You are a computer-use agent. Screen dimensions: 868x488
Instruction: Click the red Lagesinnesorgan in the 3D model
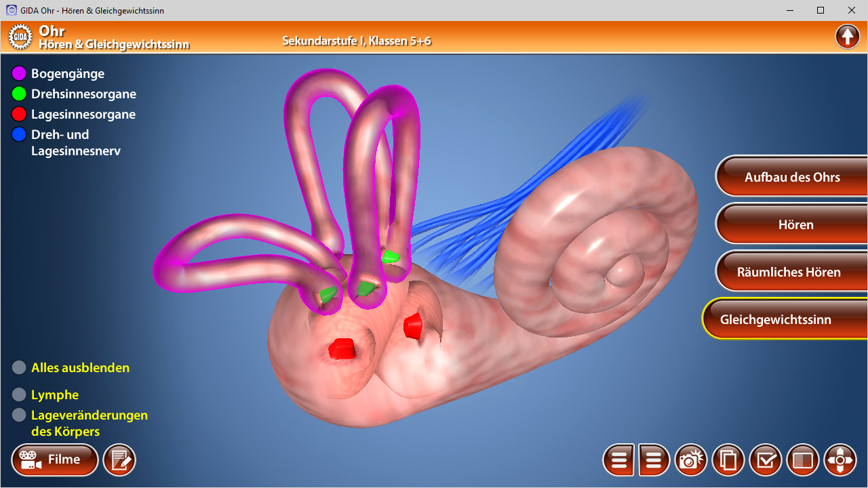[x=342, y=348]
